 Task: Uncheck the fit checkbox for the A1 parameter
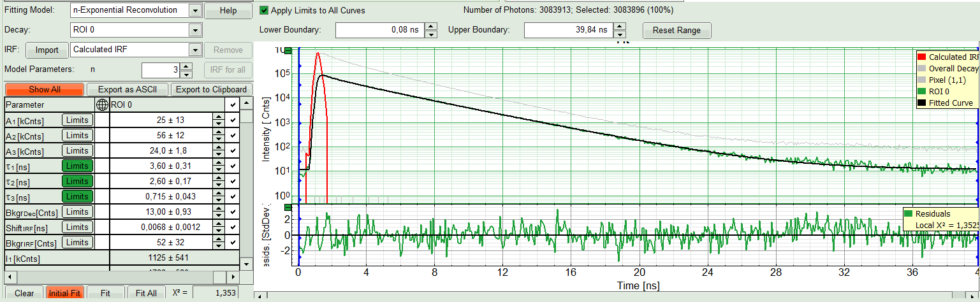tap(233, 120)
